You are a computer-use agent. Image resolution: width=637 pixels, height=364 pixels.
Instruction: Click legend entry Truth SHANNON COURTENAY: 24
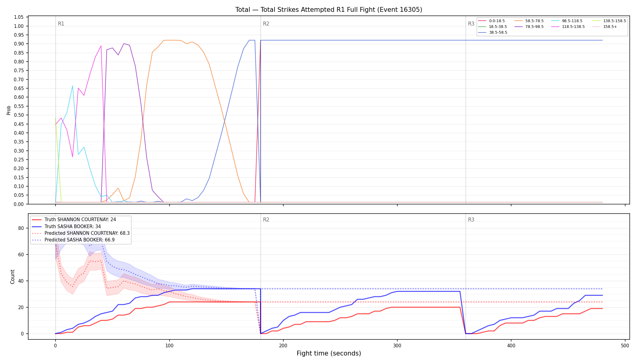pyautogui.click(x=74, y=220)
